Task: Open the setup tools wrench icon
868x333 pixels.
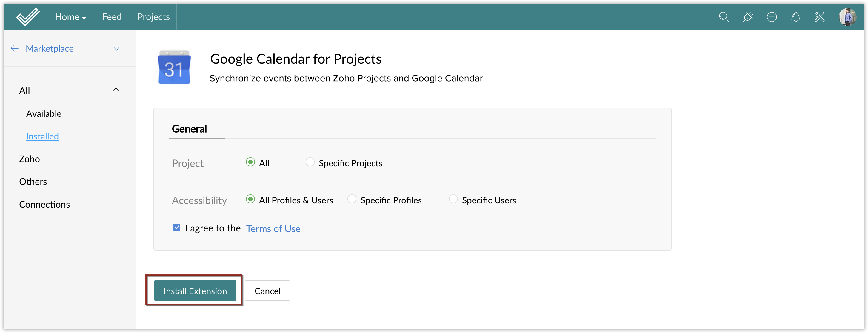Action: (x=819, y=17)
